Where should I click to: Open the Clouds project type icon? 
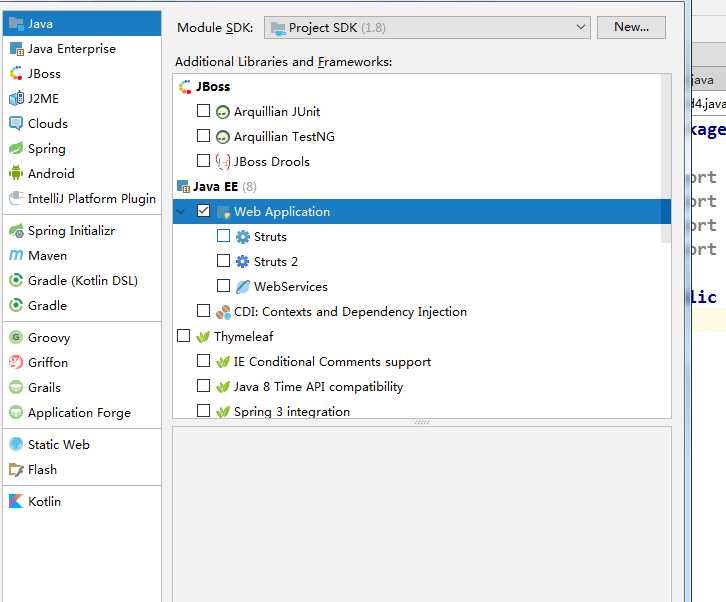[16, 124]
